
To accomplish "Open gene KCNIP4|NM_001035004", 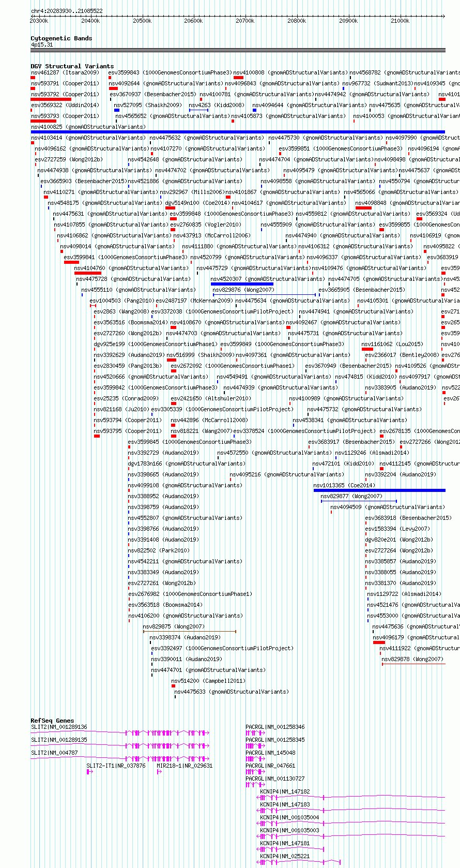I will point(289,817).
